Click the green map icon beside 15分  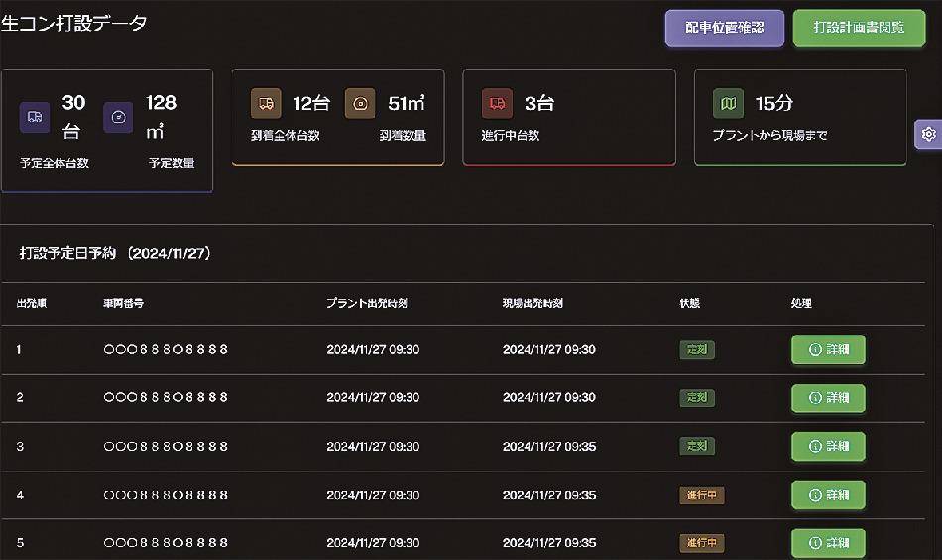(728, 103)
